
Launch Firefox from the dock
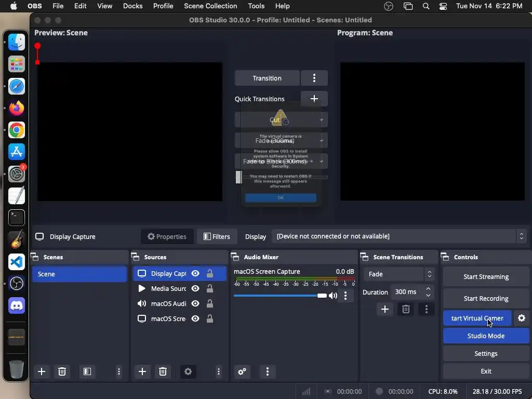(x=17, y=108)
